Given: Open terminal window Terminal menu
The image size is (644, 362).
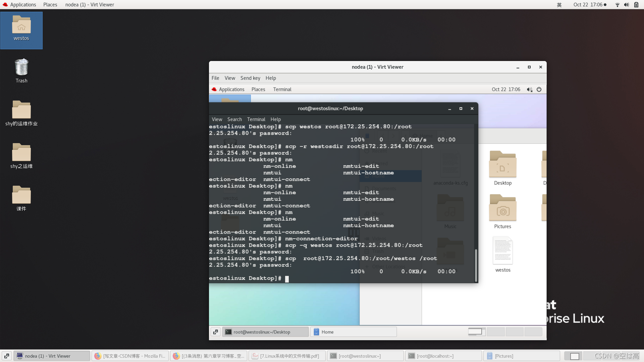Looking at the screenshot, I should (x=256, y=119).
